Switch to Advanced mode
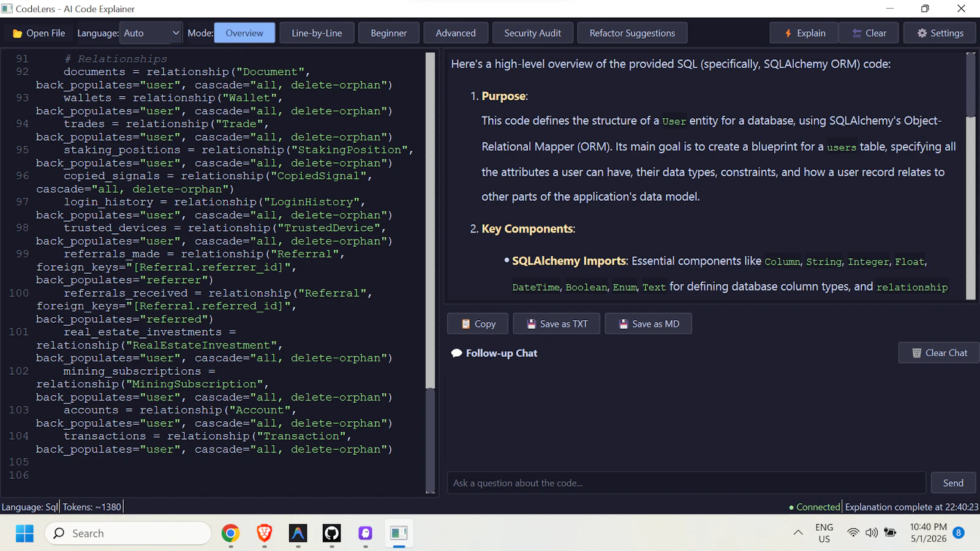Image resolution: width=980 pixels, height=551 pixels. pyautogui.click(x=456, y=33)
